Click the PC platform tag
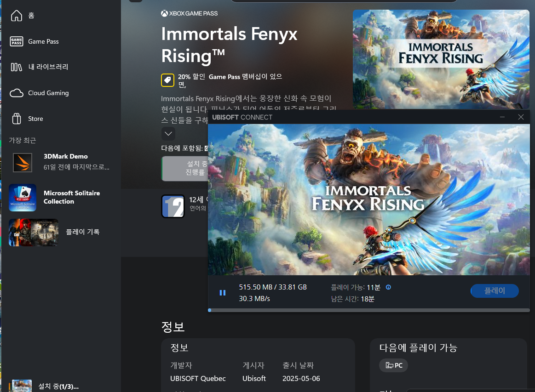Viewport: 535px width, 392px height. click(x=393, y=365)
